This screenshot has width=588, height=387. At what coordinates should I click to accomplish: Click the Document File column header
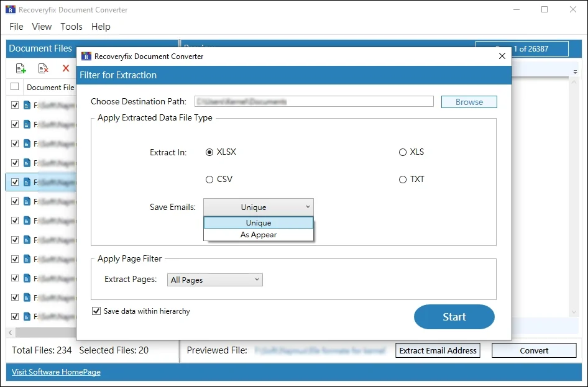50,88
